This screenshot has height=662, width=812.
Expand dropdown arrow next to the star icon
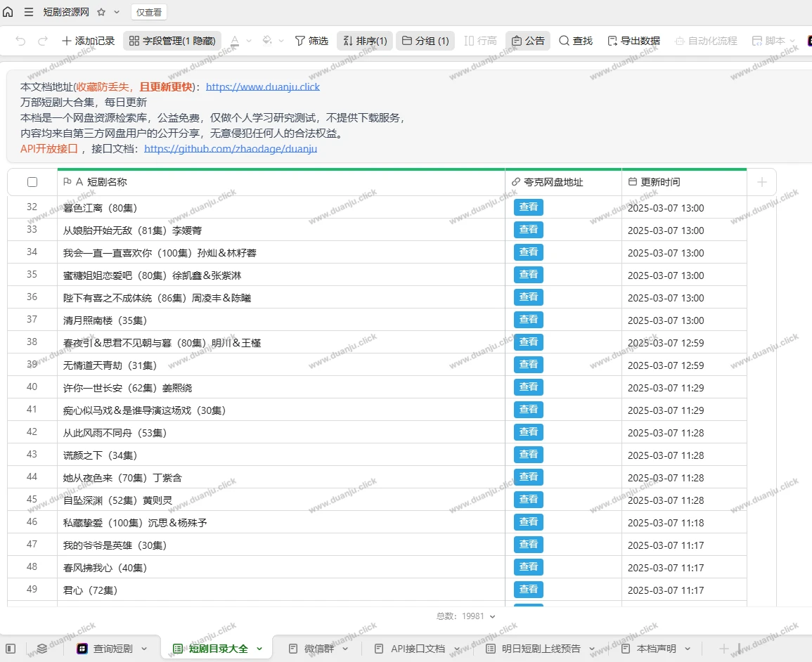pos(117,12)
